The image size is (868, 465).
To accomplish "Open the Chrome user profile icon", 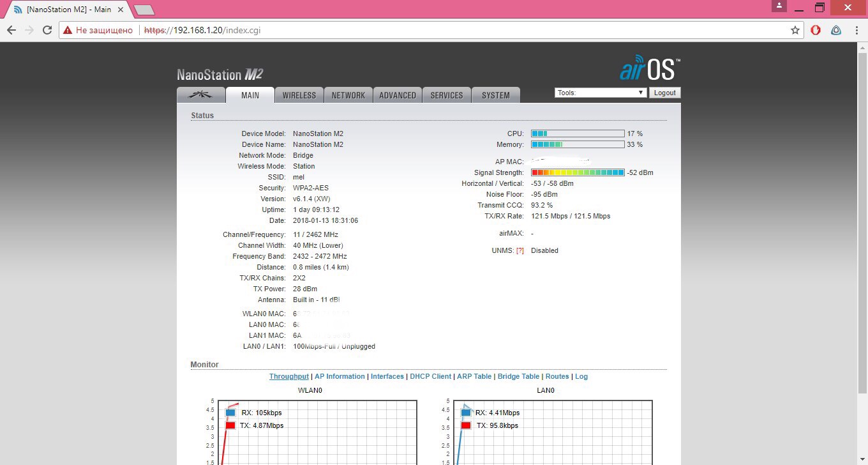I will 779,6.
